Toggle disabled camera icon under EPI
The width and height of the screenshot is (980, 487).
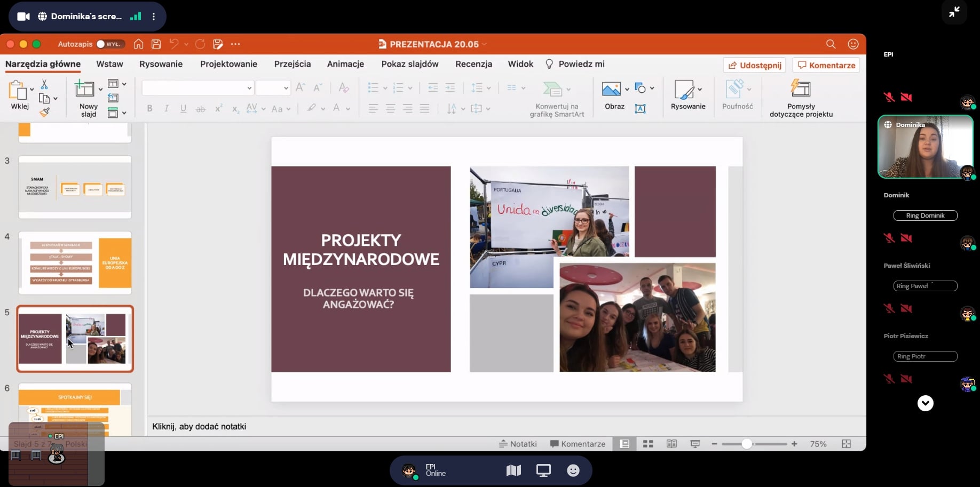click(906, 97)
